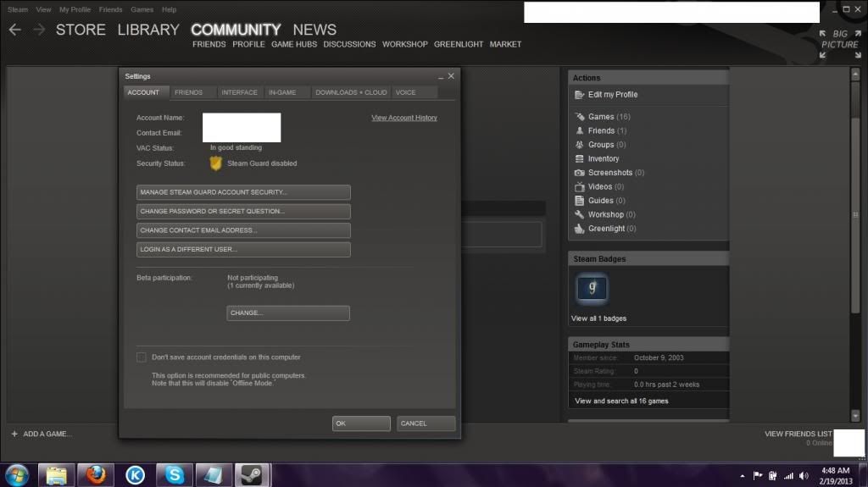The height and width of the screenshot is (487, 868).
Task: Open View and search all 16 games
Action: [x=621, y=401]
